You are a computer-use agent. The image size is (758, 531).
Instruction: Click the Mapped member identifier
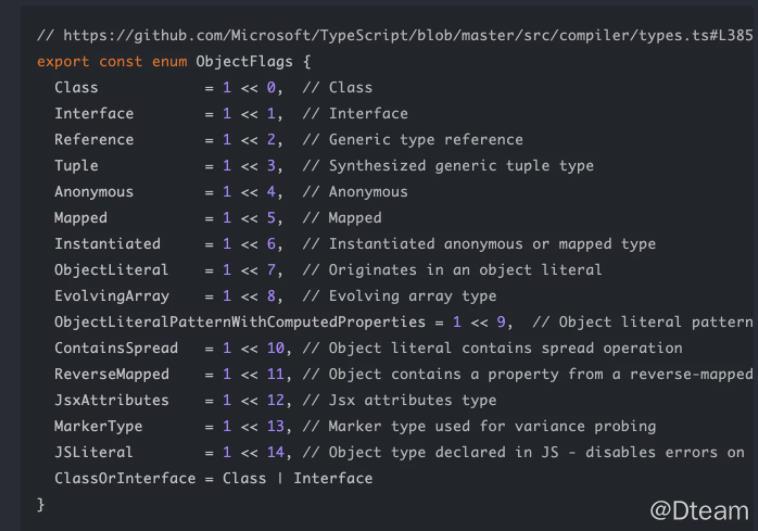click(80, 218)
